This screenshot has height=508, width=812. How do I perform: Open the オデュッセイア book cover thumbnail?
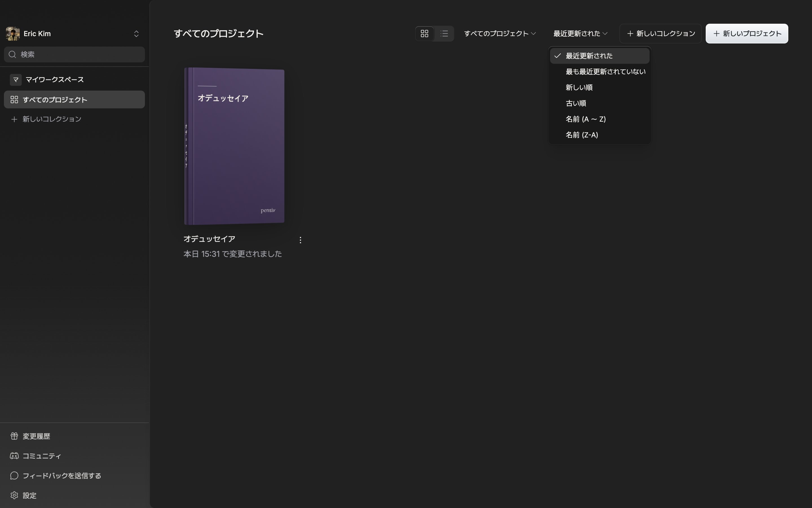(234, 146)
